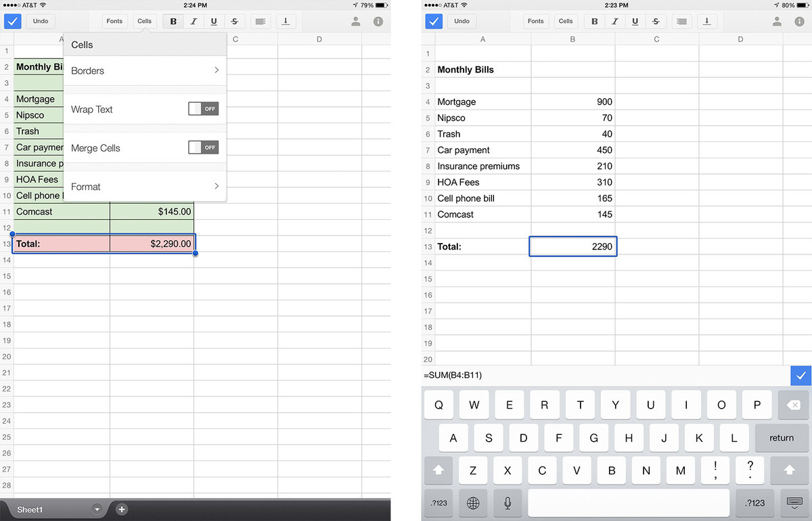Tap the M key on the keyboard
The height and width of the screenshot is (521, 812).
(x=681, y=470)
